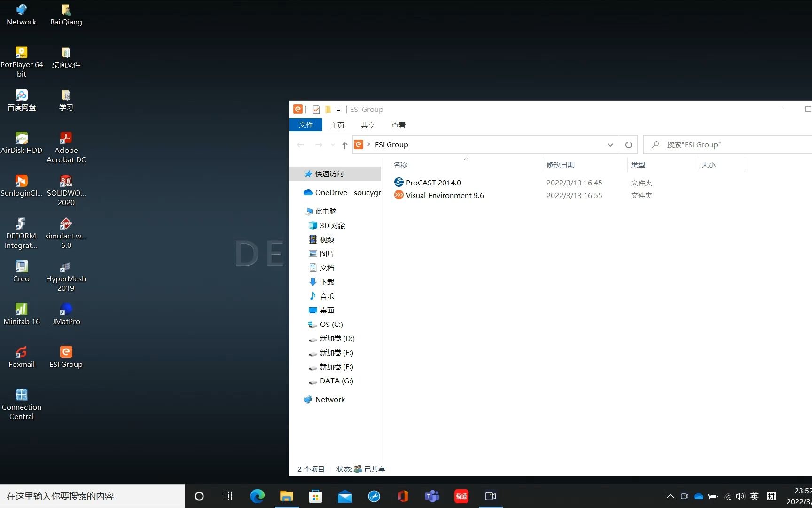This screenshot has width=812, height=508.
Task: Open the ESI Group desktop shortcut
Action: pyautogui.click(x=66, y=357)
